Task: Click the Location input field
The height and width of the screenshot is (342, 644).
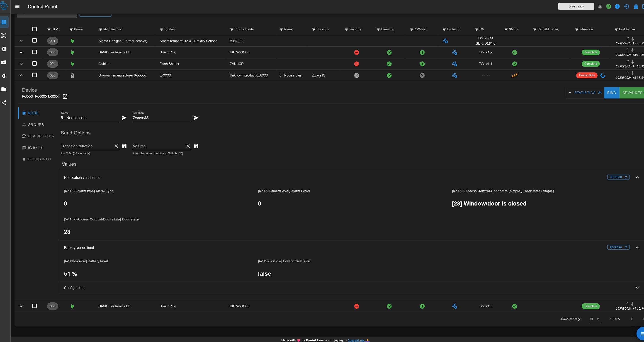Action: [161, 118]
